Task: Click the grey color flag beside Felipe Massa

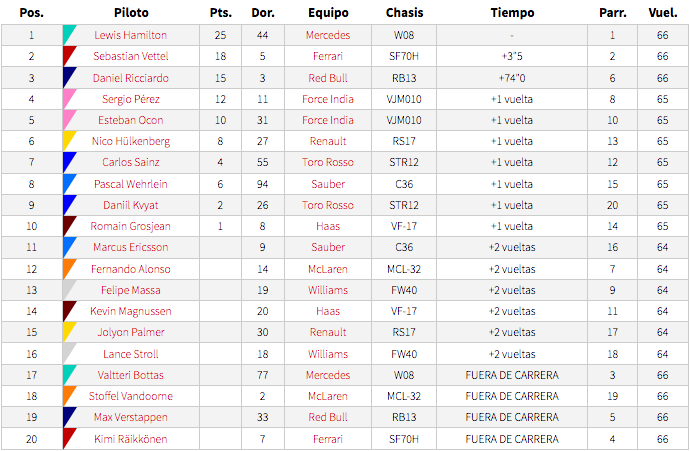Action: (70, 290)
